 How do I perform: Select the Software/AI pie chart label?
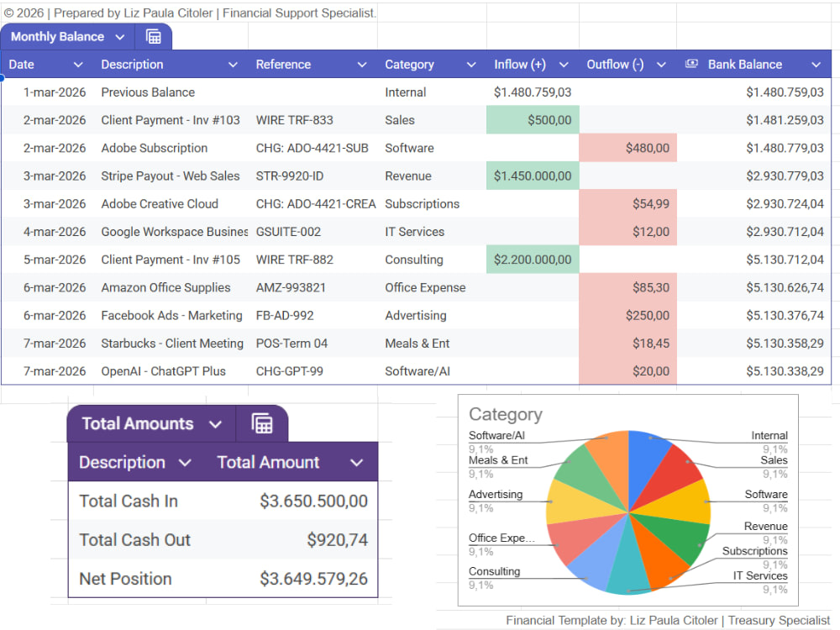tap(496, 435)
